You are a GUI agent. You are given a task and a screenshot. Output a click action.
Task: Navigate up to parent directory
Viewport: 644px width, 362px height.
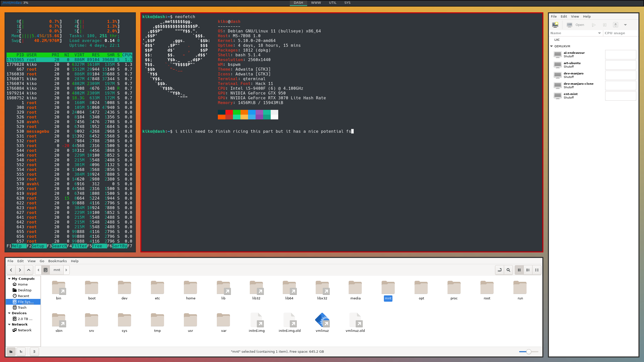pos(28,270)
